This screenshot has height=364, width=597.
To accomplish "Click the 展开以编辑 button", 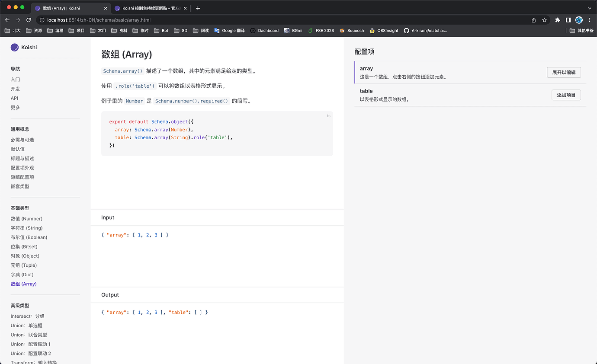I will [564, 73].
